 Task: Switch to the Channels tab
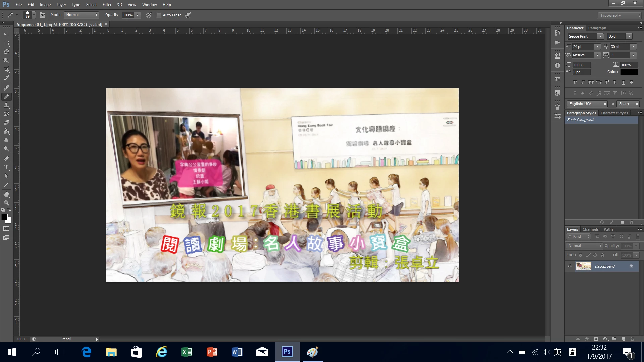tap(590, 229)
